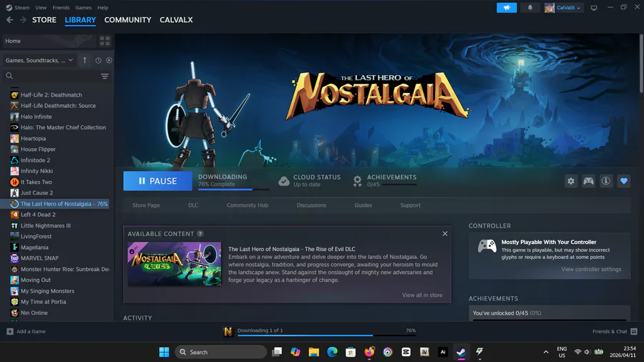
Task: Open the LIBRARY tab
Action: tap(80, 20)
